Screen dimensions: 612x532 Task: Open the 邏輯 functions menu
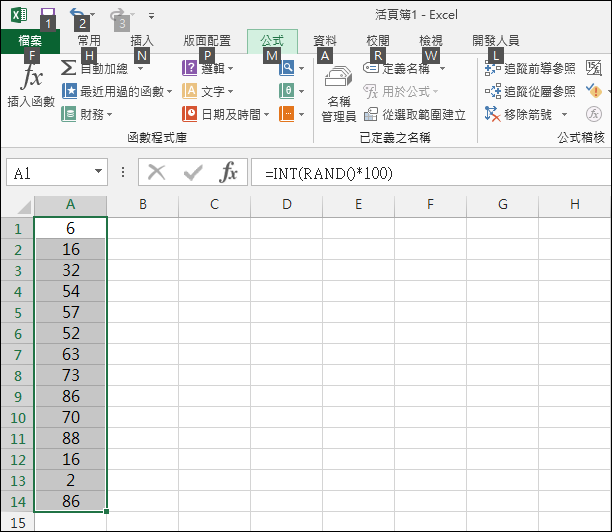point(208,68)
